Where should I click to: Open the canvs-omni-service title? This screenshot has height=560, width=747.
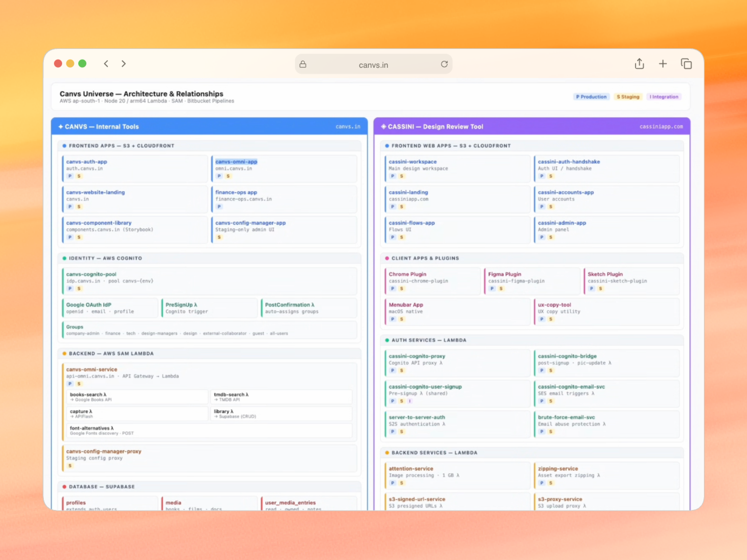(92, 370)
